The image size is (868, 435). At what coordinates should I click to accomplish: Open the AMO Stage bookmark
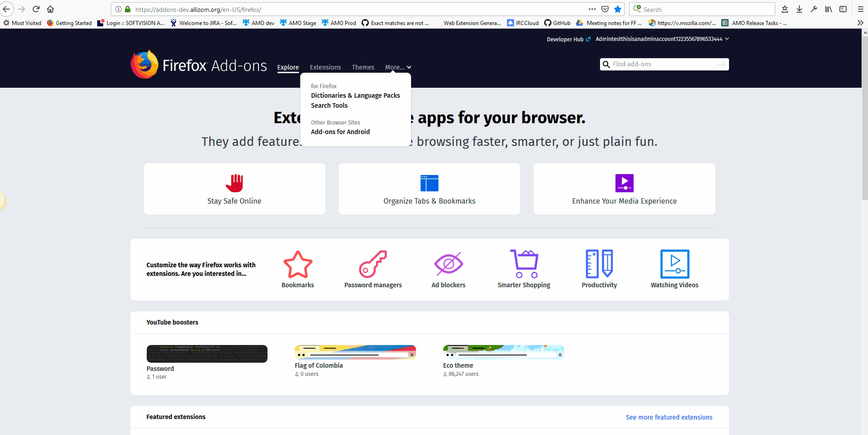click(x=298, y=23)
